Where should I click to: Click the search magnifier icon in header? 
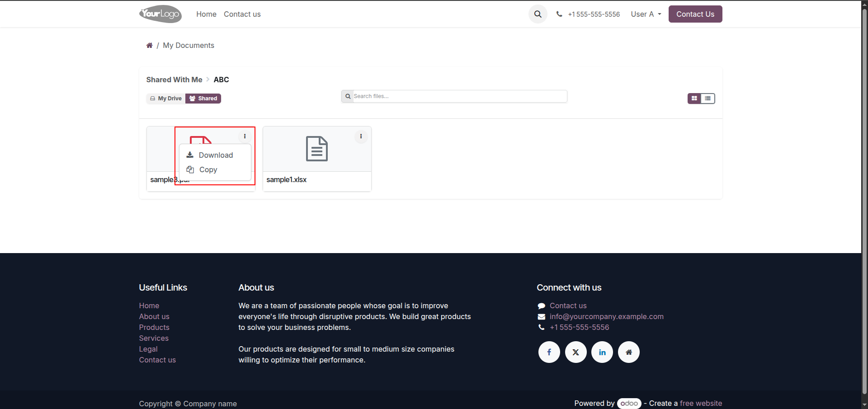click(538, 14)
